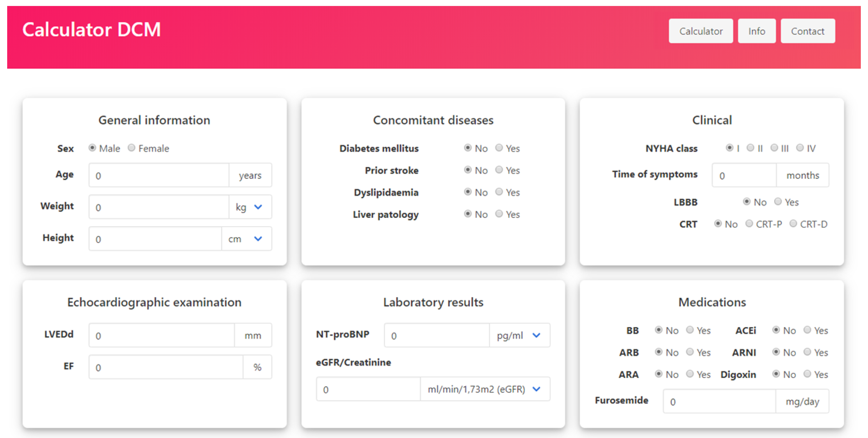Focus Time of symptoms field

744,175
